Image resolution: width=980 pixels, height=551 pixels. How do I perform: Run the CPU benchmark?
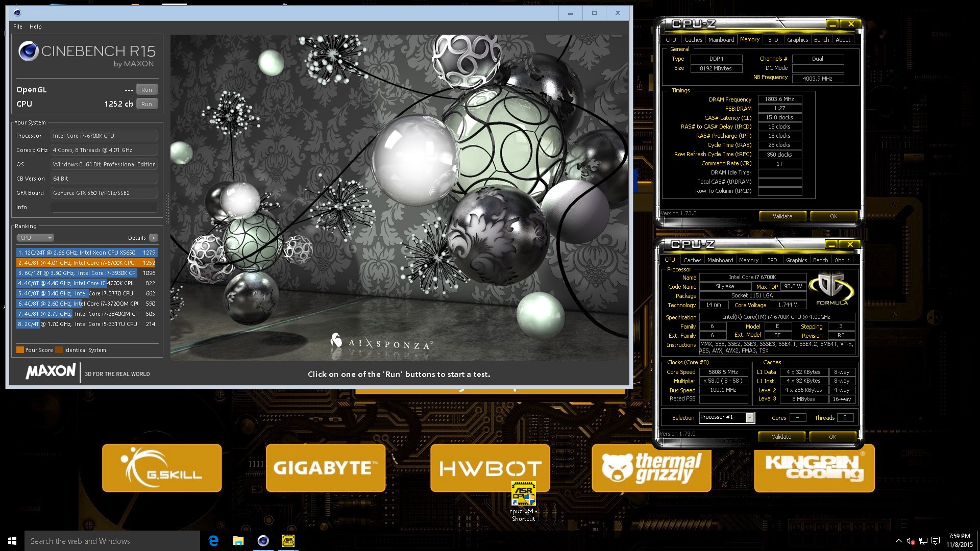point(146,104)
